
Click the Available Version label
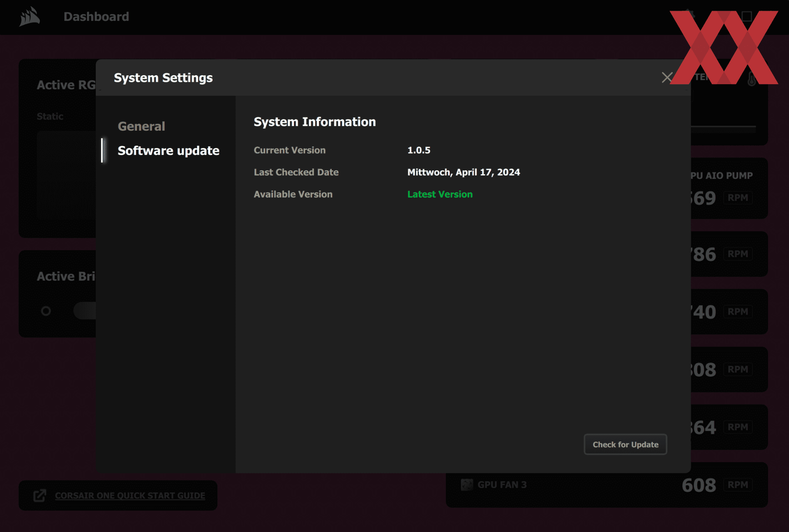293,194
